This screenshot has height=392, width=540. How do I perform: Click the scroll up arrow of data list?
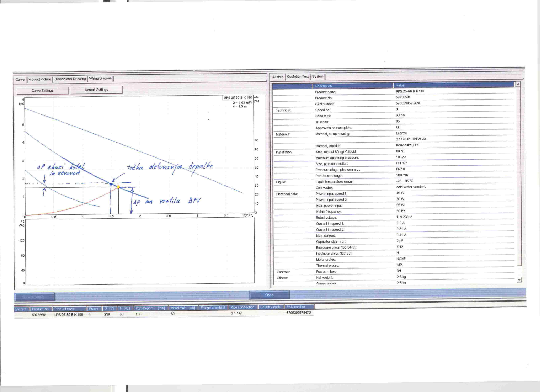tap(518, 84)
